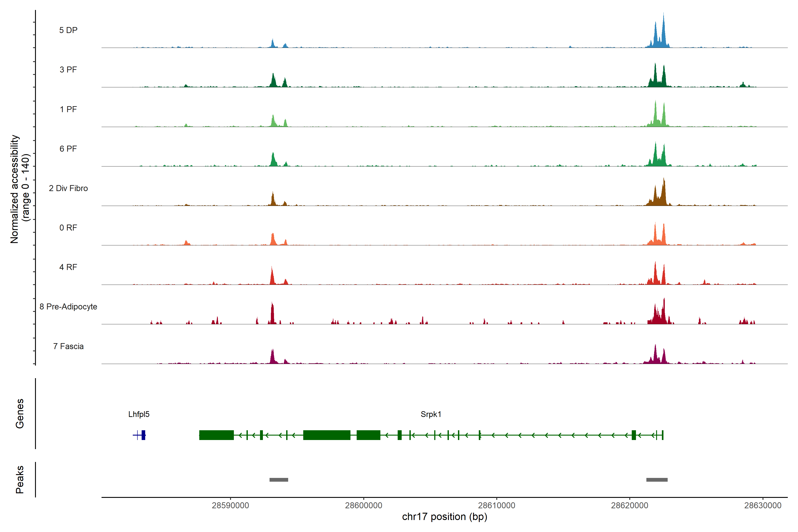Click the Genes panel label
The width and height of the screenshot is (798, 532).
click(x=20, y=414)
